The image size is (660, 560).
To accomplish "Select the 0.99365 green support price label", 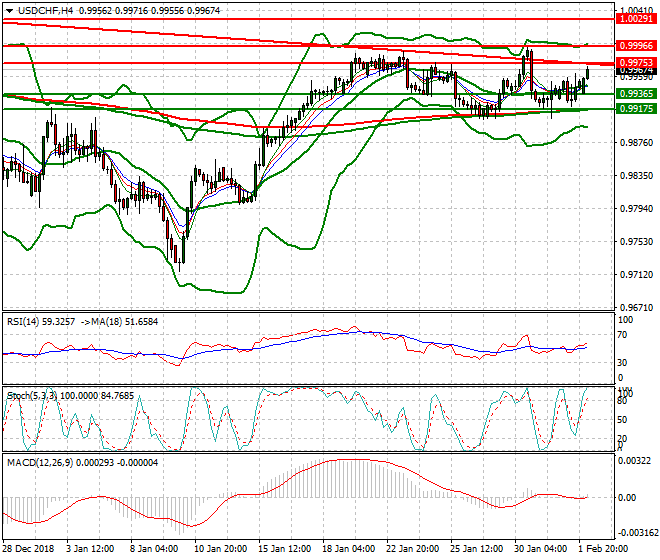I will coord(636,93).
